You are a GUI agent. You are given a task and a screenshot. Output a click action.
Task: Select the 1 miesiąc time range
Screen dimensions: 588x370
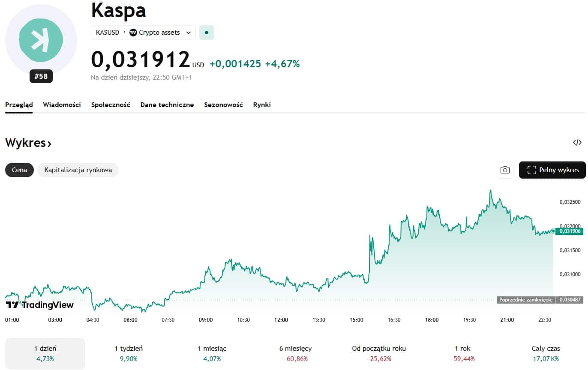tap(212, 353)
